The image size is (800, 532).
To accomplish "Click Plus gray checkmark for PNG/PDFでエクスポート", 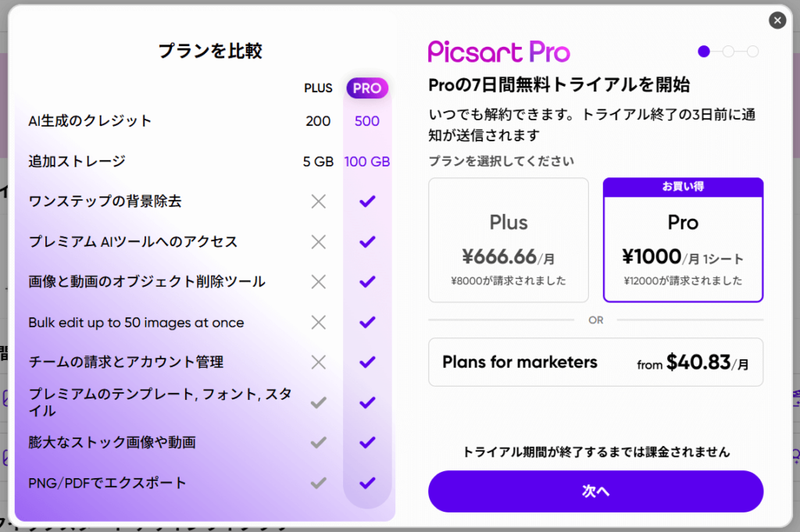I will (x=318, y=483).
